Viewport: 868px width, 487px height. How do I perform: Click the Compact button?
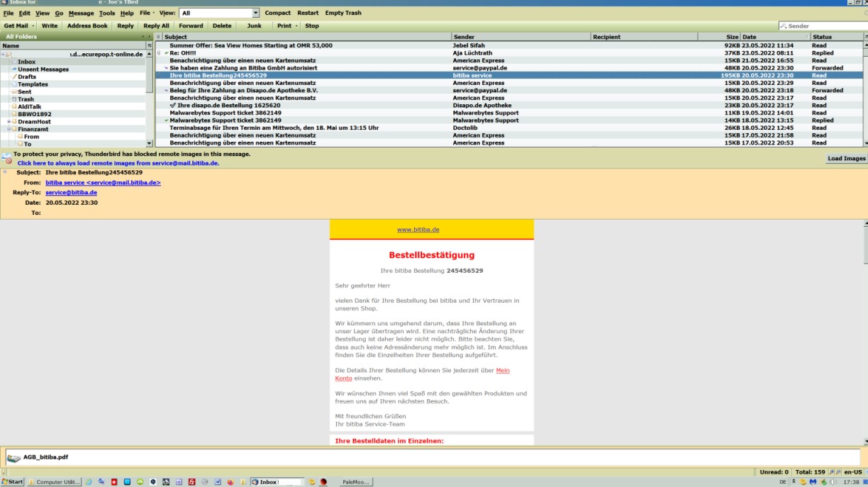(x=278, y=13)
